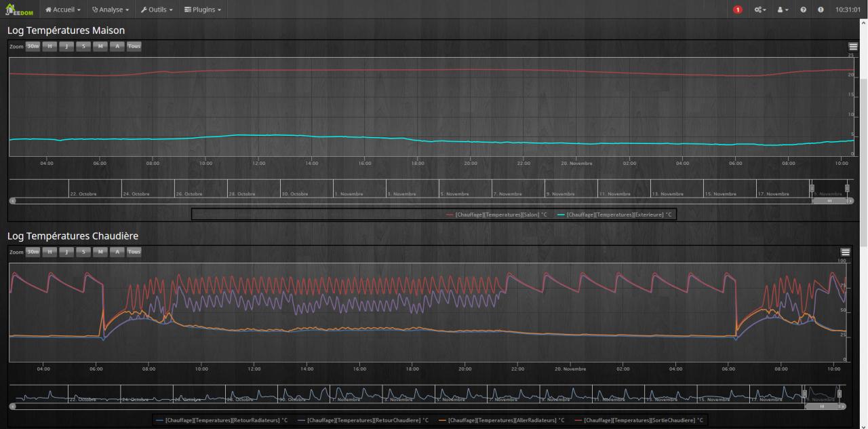Open the Outils menu
Screen dimensions: 868x429
[157, 10]
